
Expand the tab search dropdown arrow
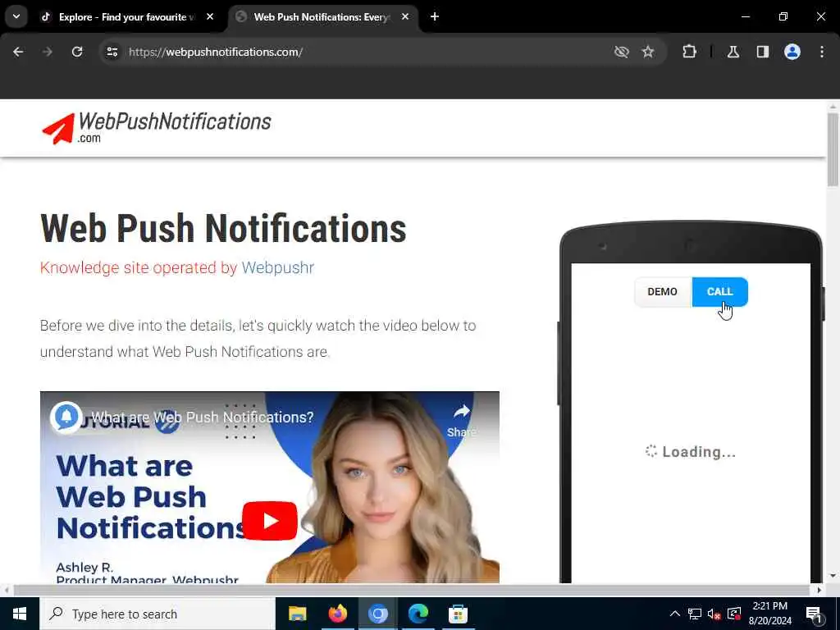pyautogui.click(x=16, y=16)
